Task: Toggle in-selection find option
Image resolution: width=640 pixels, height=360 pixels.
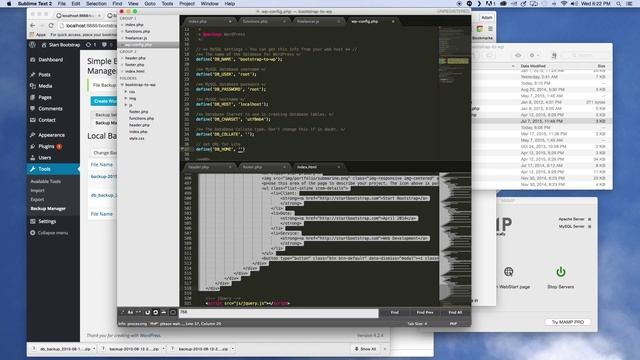Action: (x=164, y=312)
